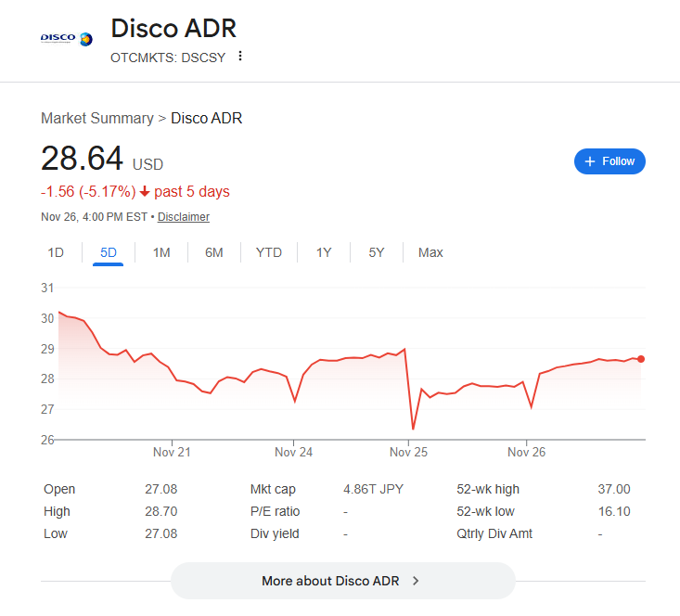Click the chevron in More about Disco ADR

[416, 581]
